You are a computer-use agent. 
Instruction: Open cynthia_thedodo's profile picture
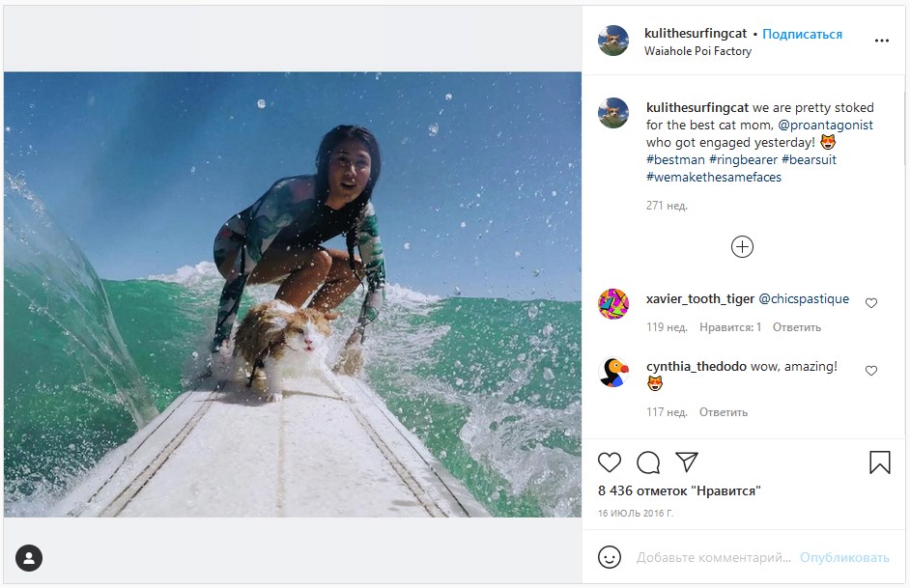(613, 372)
